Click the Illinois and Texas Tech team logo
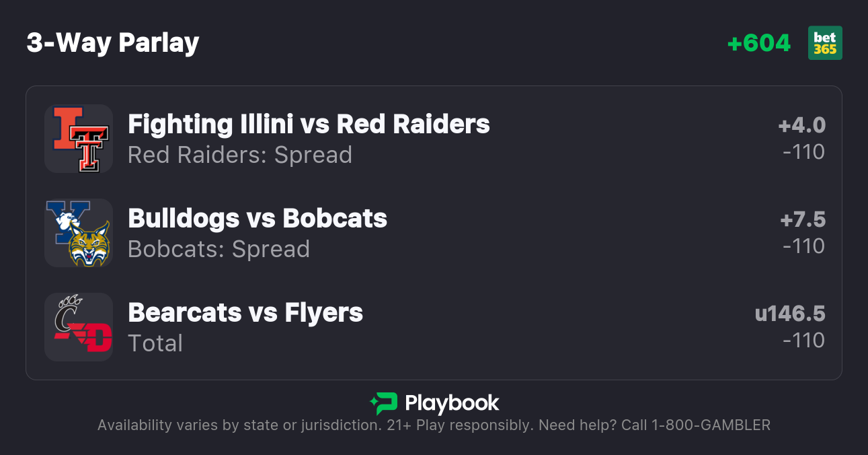The width and height of the screenshot is (868, 455). [79, 139]
